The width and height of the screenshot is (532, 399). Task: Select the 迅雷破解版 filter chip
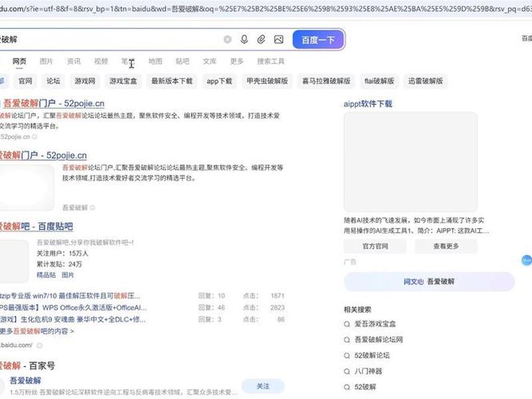(x=426, y=81)
